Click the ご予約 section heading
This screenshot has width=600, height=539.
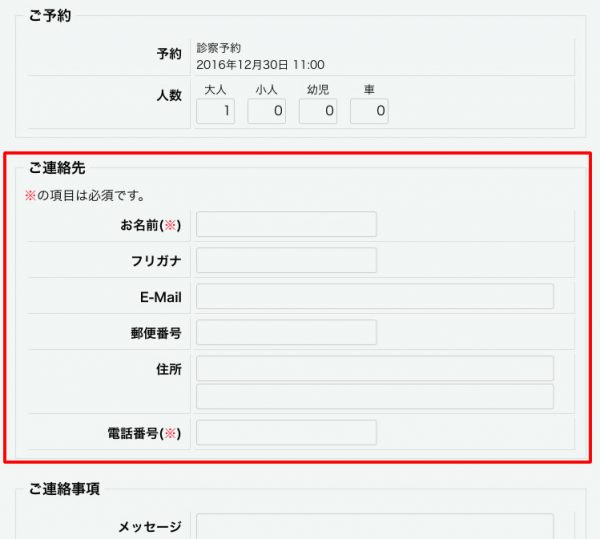click(50, 16)
